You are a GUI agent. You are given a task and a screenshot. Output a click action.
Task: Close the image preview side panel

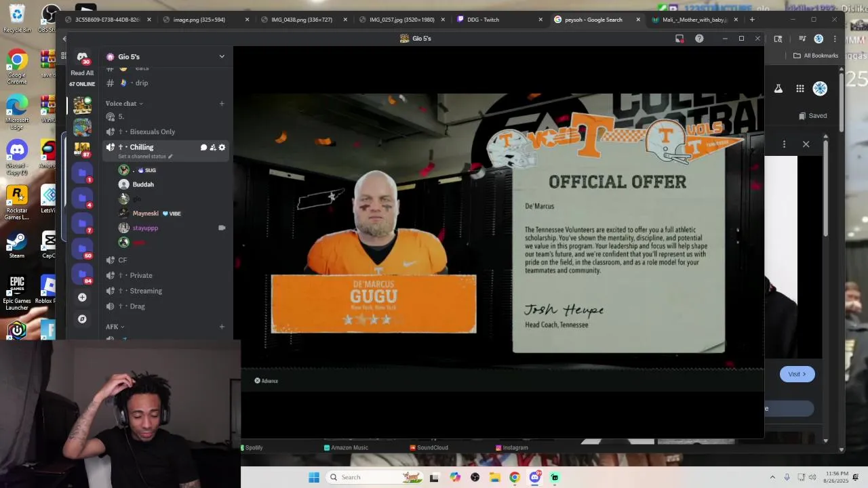point(806,144)
